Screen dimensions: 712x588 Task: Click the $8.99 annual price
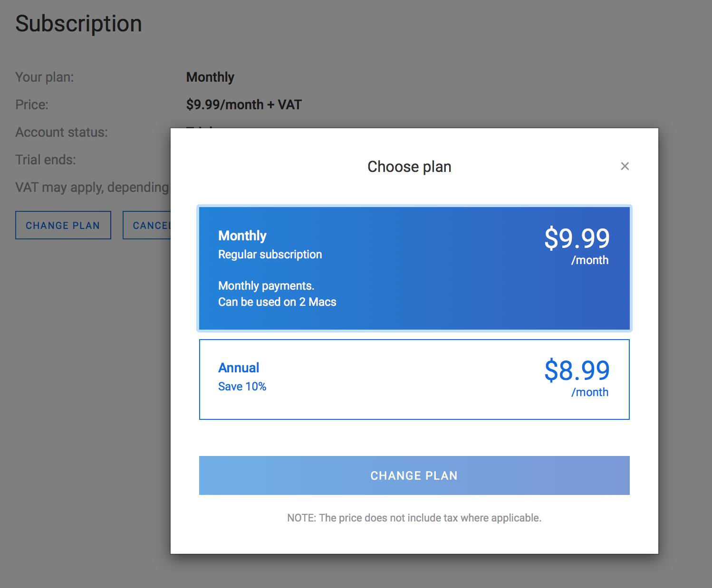[577, 370]
